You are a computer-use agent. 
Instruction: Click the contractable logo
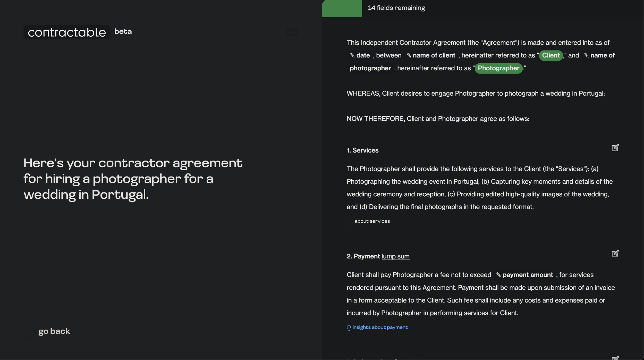(x=67, y=32)
